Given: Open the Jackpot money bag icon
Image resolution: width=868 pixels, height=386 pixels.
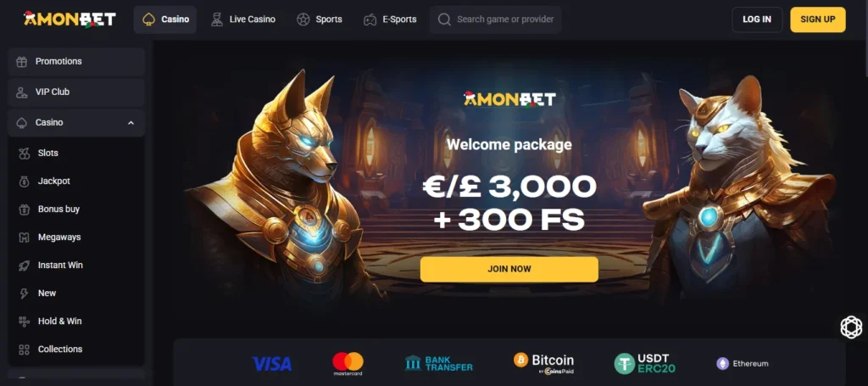Looking at the screenshot, I should point(24,181).
